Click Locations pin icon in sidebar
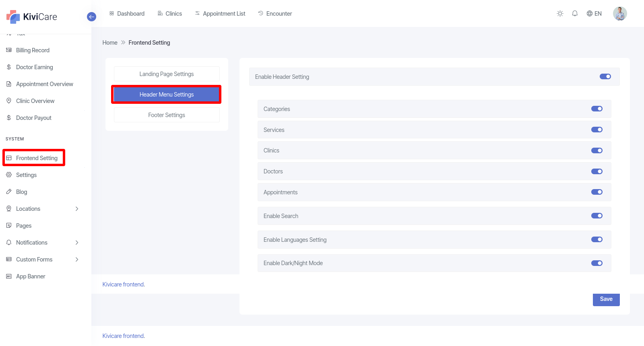 [9, 209]
